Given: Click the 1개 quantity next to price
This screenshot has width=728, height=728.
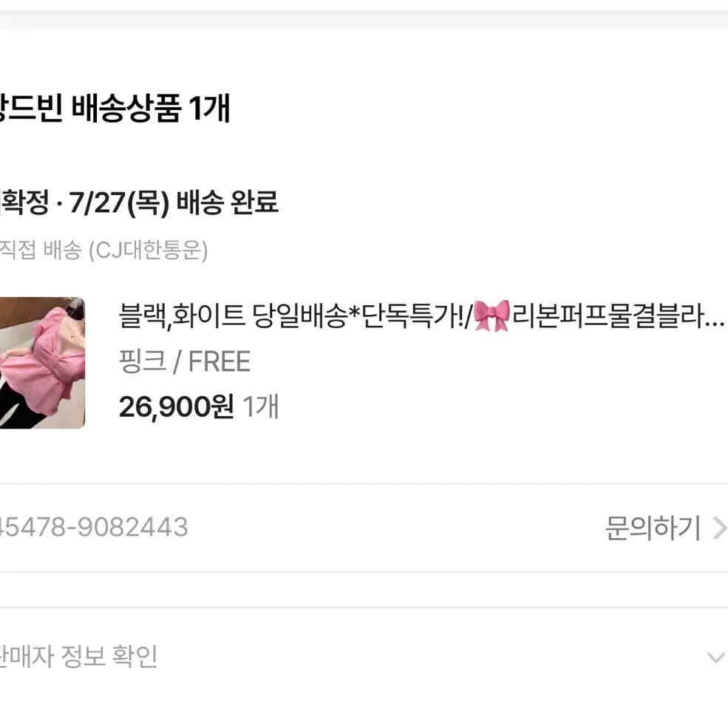Looking at the screenshot, I should click(x=260, y=406).
